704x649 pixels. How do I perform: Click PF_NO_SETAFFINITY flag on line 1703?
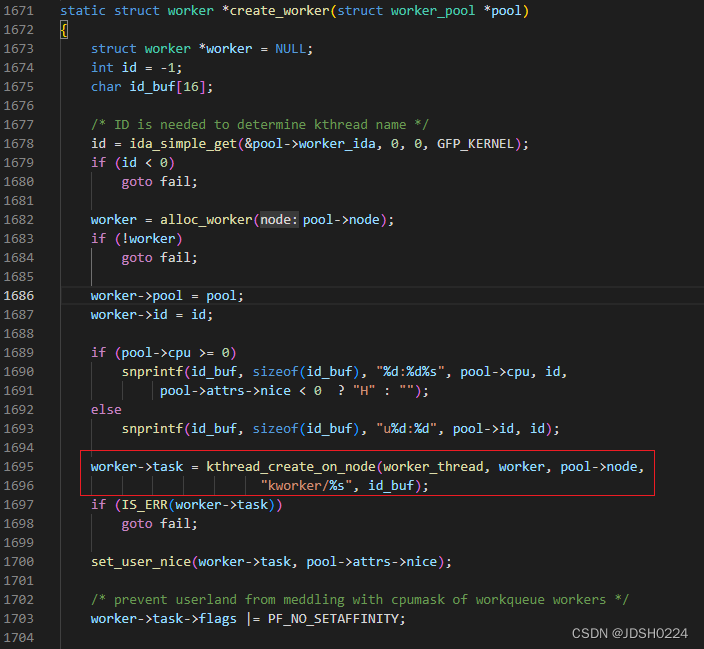[333, 619]
